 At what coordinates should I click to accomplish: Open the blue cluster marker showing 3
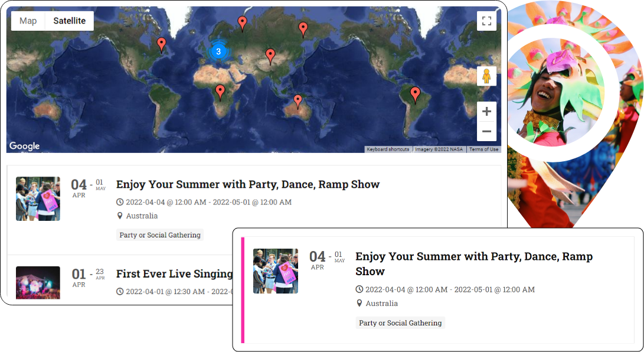(218, 51)
